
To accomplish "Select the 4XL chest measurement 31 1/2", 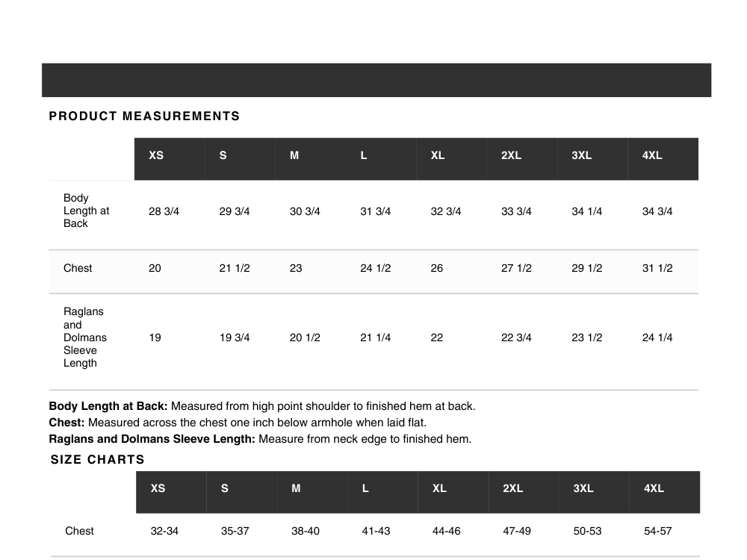I will [657, 269].
